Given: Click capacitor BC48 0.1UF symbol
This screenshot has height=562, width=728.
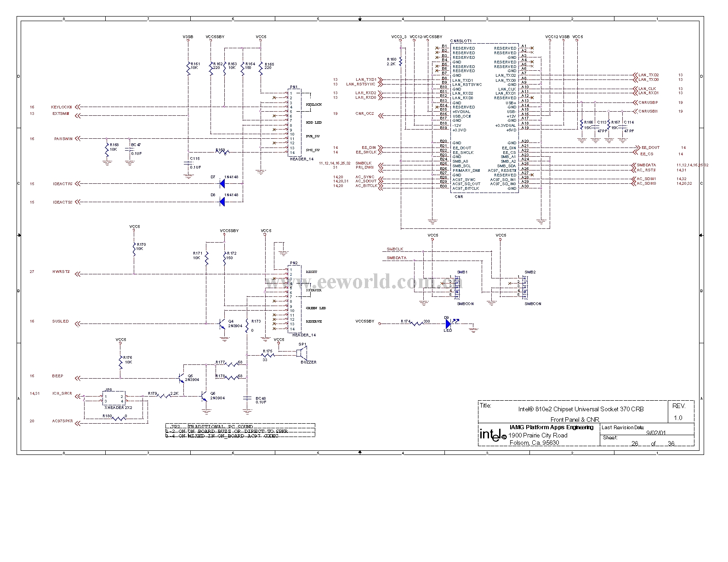Looking at the screenshot, I should click(x=247, y=398).
